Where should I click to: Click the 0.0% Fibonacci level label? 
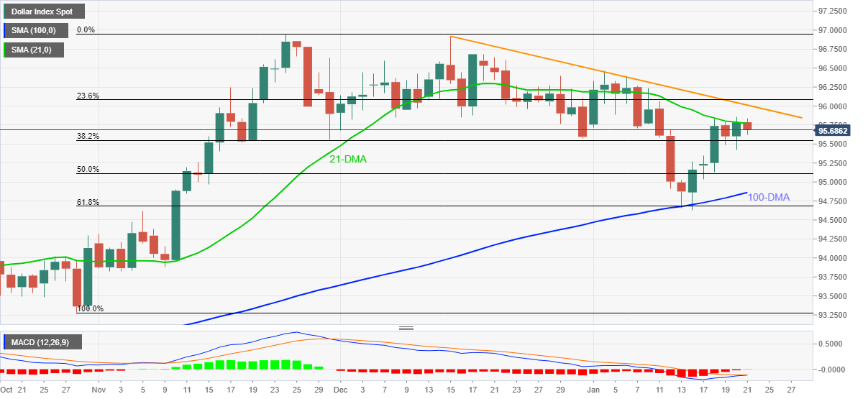tap(86, 30)
